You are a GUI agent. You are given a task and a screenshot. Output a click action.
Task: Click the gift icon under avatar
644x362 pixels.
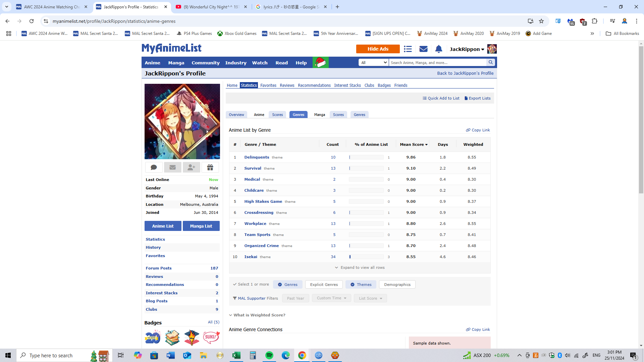[210, 167]
